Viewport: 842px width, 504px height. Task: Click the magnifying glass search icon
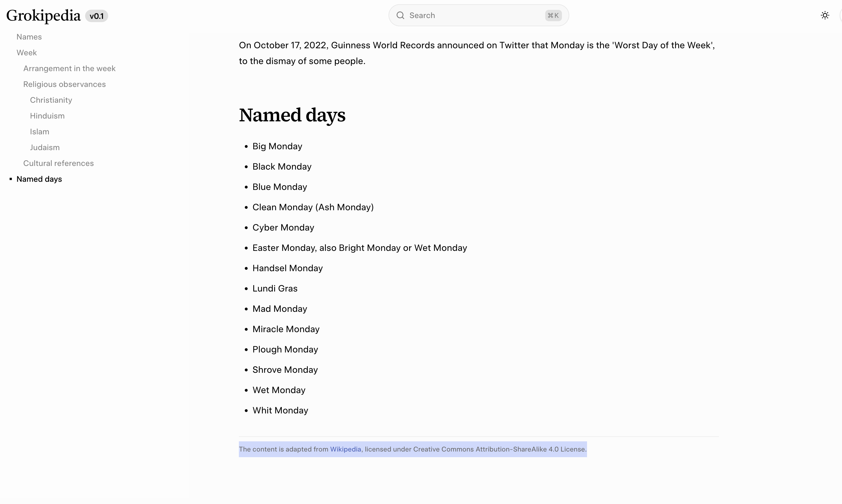pos(400,15)
